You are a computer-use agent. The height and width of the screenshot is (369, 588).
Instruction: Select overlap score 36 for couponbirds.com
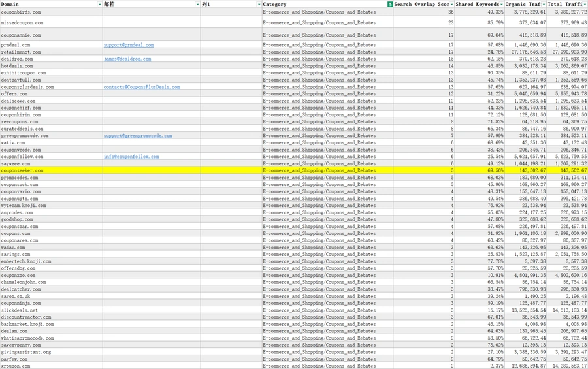pos(424,12)
